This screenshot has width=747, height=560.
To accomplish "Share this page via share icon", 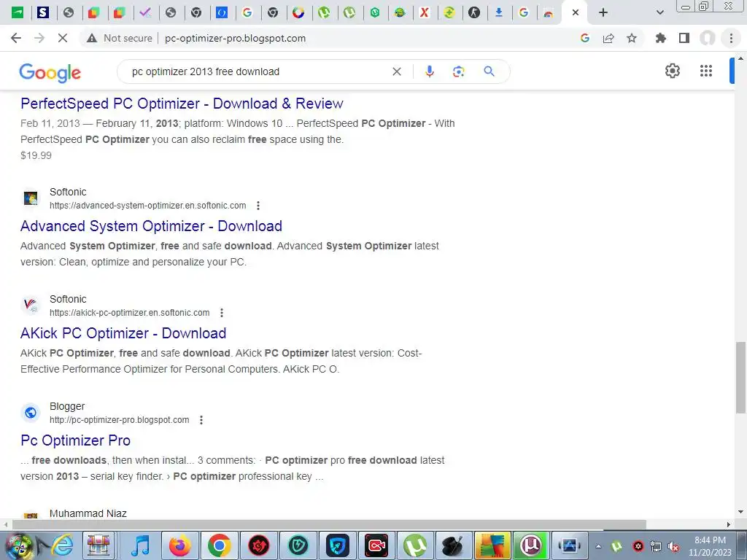I will (x=608, y=38).
